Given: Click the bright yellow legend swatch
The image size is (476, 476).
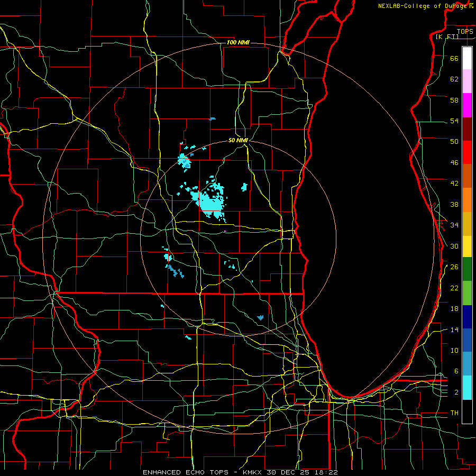Looking at the screenshot, I should [467, 246].
